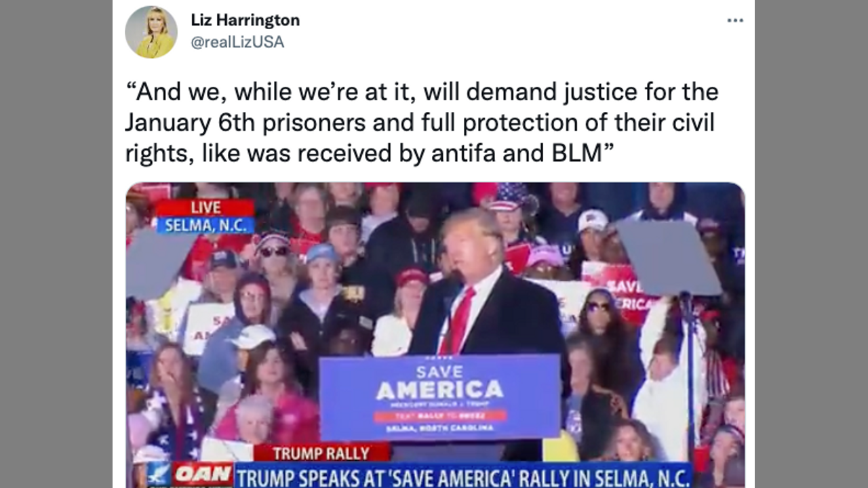Click the gray margin right of the tweet

tap(811, 244)
